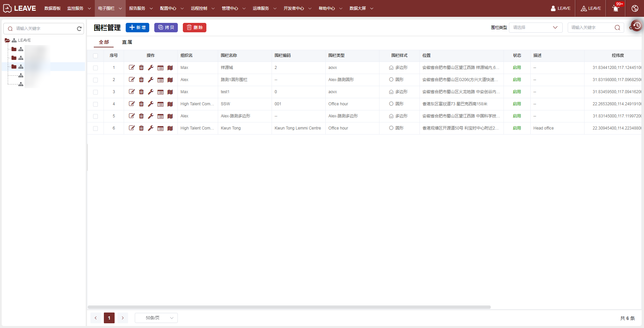Image resolution: width=644 pixels, height=328 pixels.
Task: Click the 新增 button
Action: tap(137, 28)
